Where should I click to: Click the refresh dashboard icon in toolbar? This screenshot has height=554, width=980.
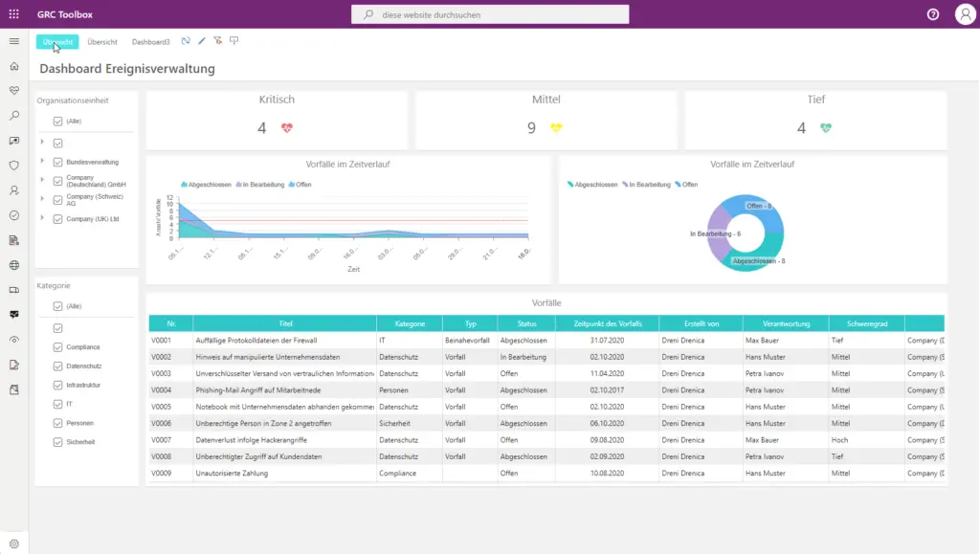tap(186, 41)
